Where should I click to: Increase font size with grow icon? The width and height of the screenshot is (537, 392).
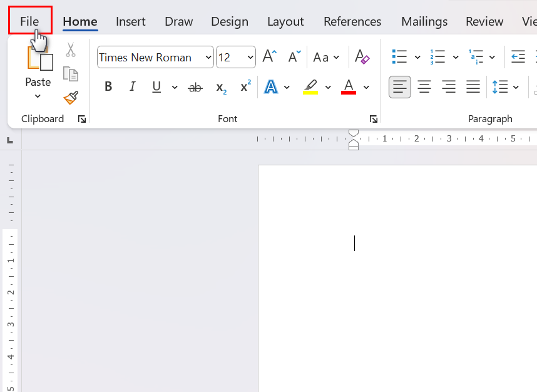[x=269, y=56]
